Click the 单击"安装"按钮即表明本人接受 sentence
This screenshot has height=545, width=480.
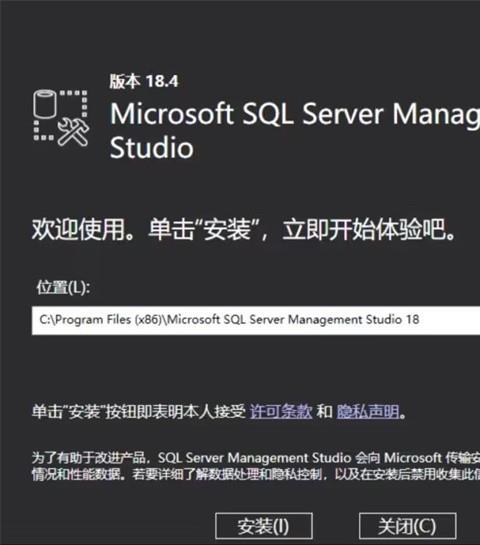pos(139,412)
